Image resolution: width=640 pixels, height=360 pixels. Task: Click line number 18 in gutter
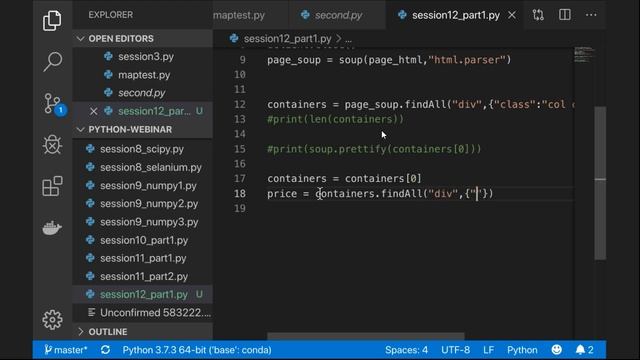(240, 193)
